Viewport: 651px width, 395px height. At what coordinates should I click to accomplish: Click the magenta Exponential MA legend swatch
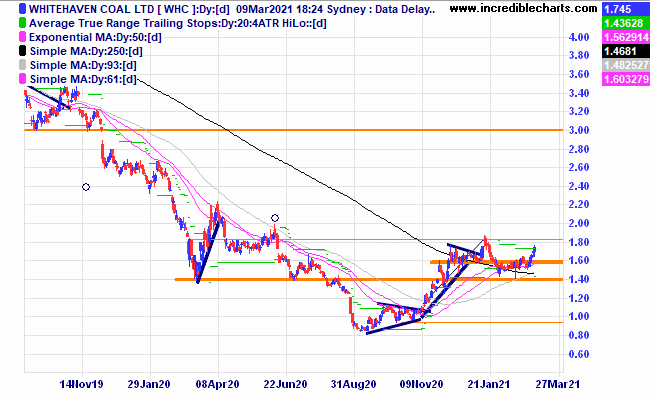tap(22, 37)
